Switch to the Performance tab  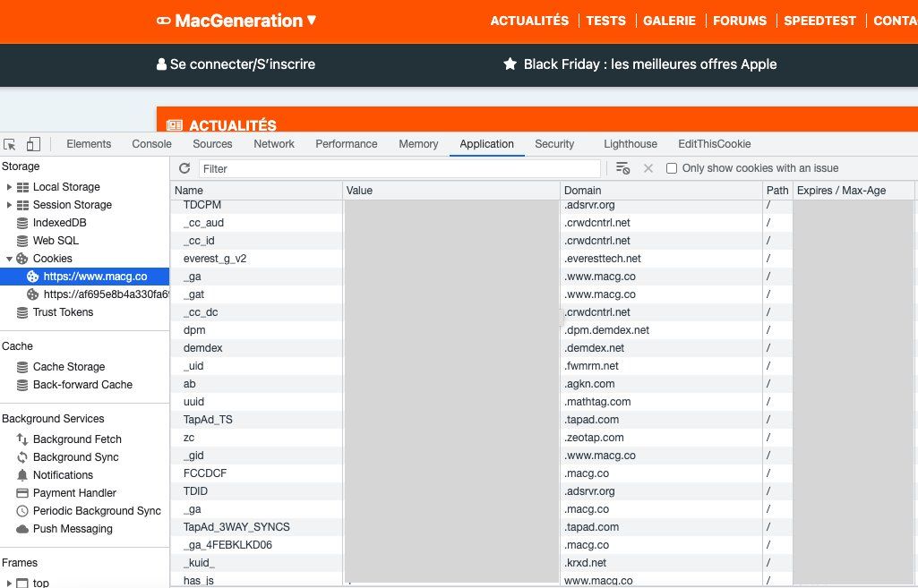(347, 144)
